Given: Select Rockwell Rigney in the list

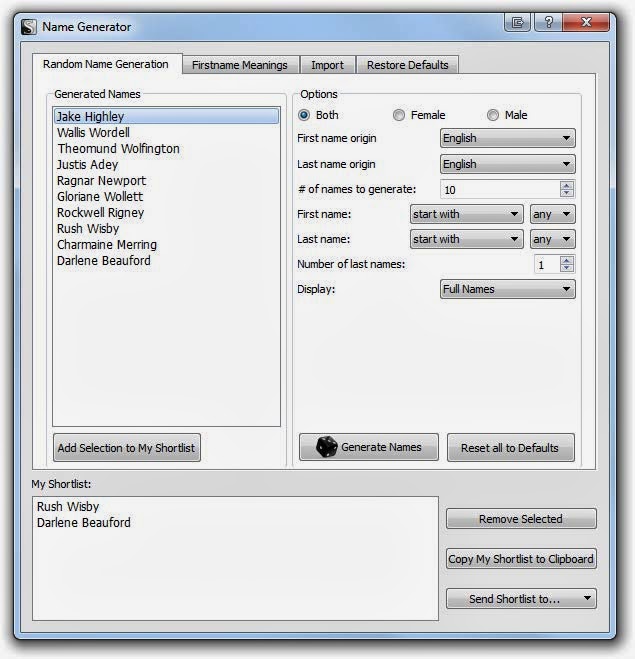Looking at the screenshot, I should tap(166, 213).
